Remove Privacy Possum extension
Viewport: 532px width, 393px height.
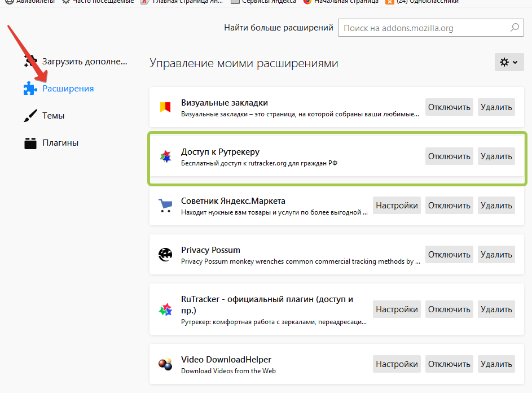pyautogui.click(x=496, y=255)
